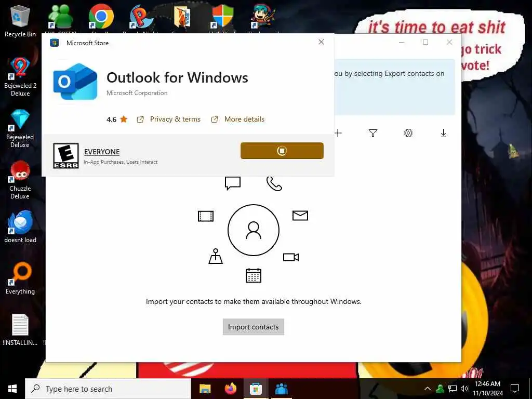This screenshot has width=532, height=399.
Task: Click the Import contacts button
Action: pos(253,327)
